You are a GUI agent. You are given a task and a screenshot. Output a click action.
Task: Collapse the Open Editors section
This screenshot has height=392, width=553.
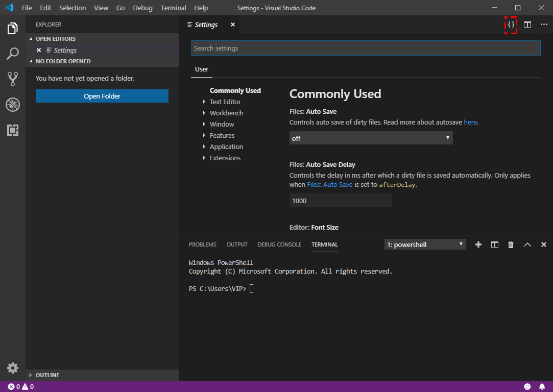31,39
